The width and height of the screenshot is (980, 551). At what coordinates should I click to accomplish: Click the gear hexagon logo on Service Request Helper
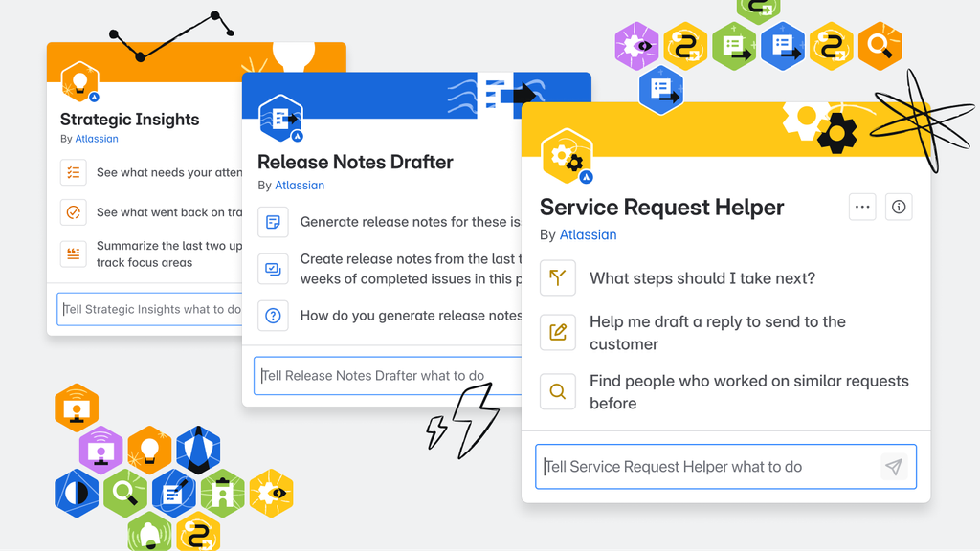point(568,155)
